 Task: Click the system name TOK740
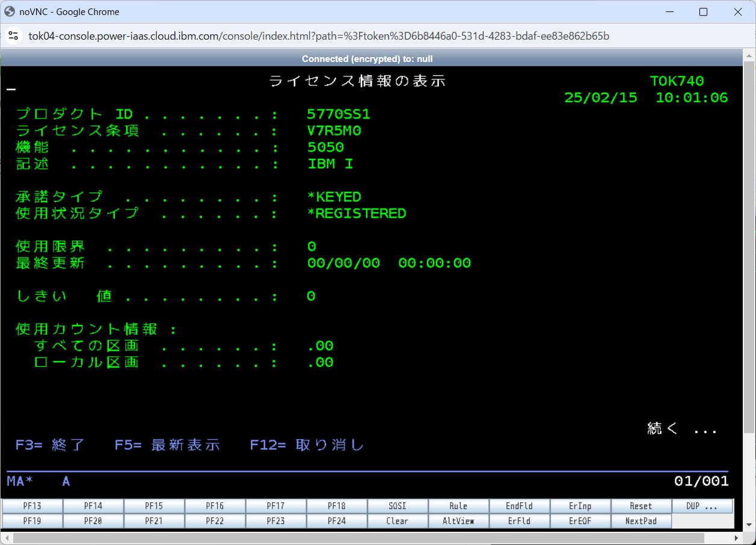[x=677, y=81]
